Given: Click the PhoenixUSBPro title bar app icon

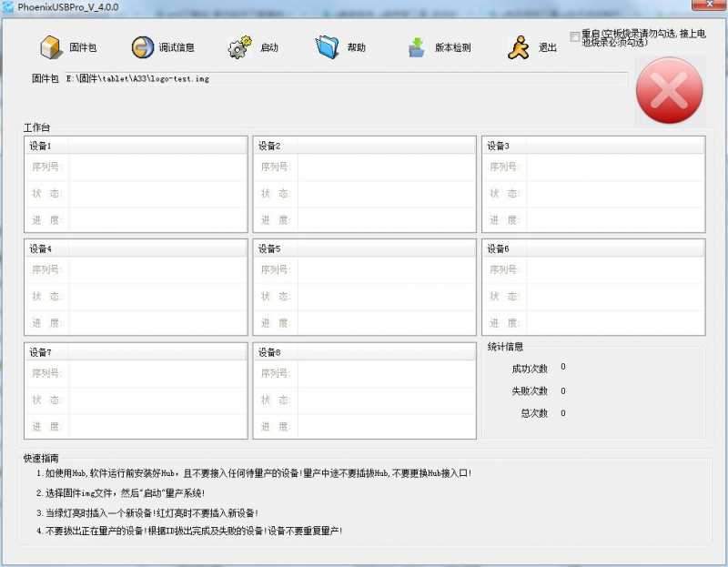Looking at the screenshot, I should coord(8,7).
